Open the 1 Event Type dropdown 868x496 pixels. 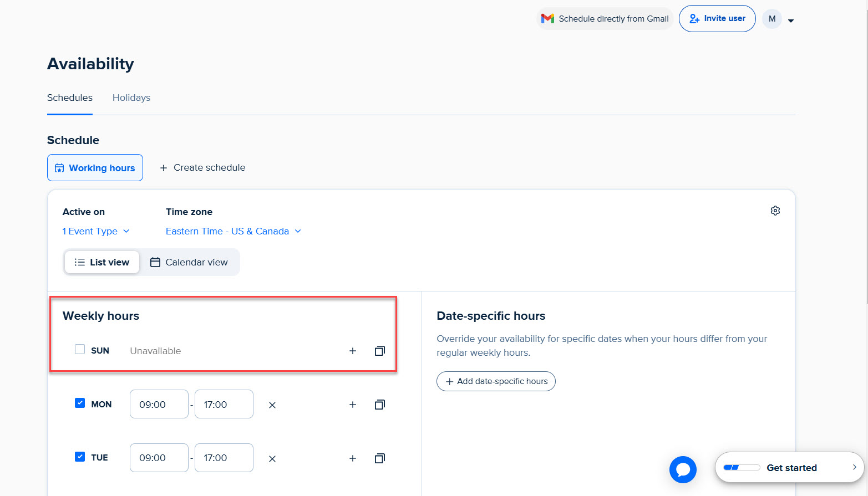[96, 231]
